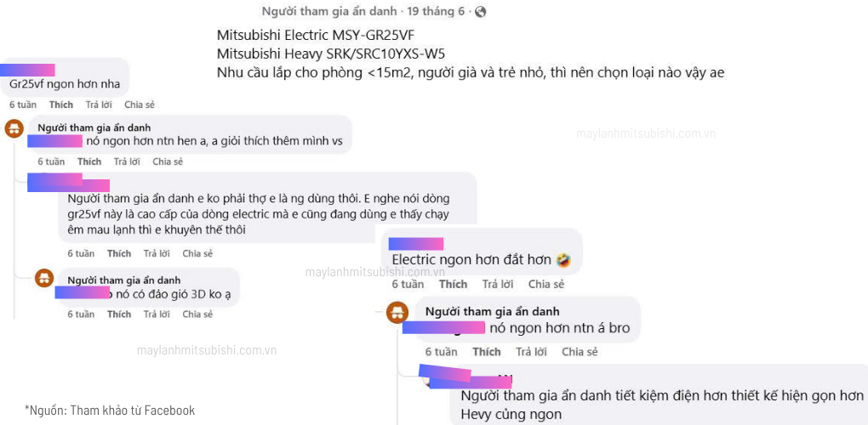
Task: Open the '19 tháng 6' post date link
Action: coord(436,12)
